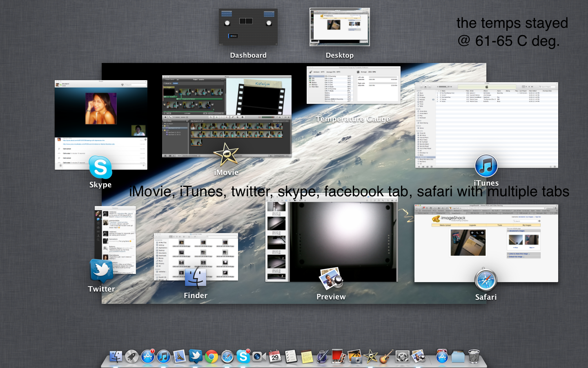Select the Skype video call window
588x368 pixels.
click(x=101, y=125)
